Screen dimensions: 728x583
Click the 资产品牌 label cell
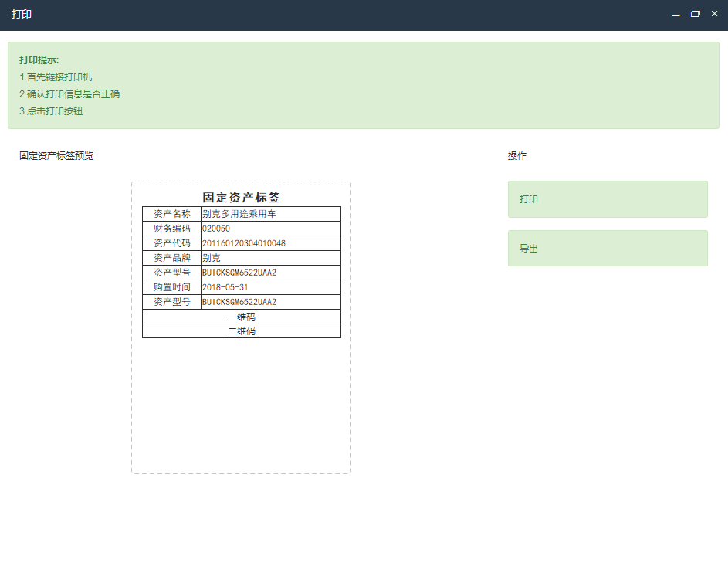(172, 258)
